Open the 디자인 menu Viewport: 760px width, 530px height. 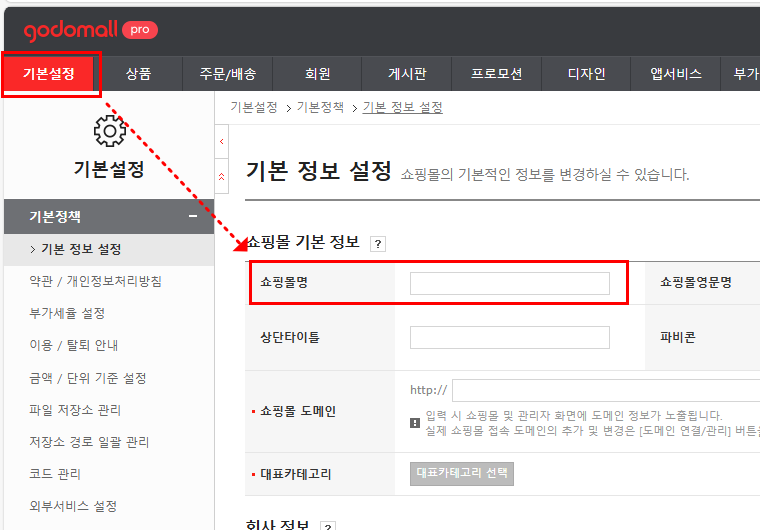pos(586,74)
